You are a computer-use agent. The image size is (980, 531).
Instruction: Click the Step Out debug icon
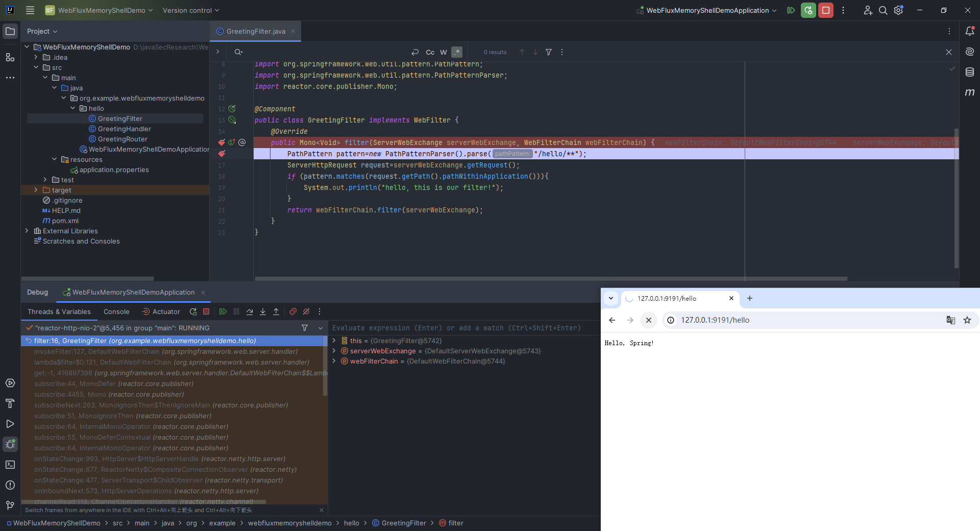click(276, 311)
